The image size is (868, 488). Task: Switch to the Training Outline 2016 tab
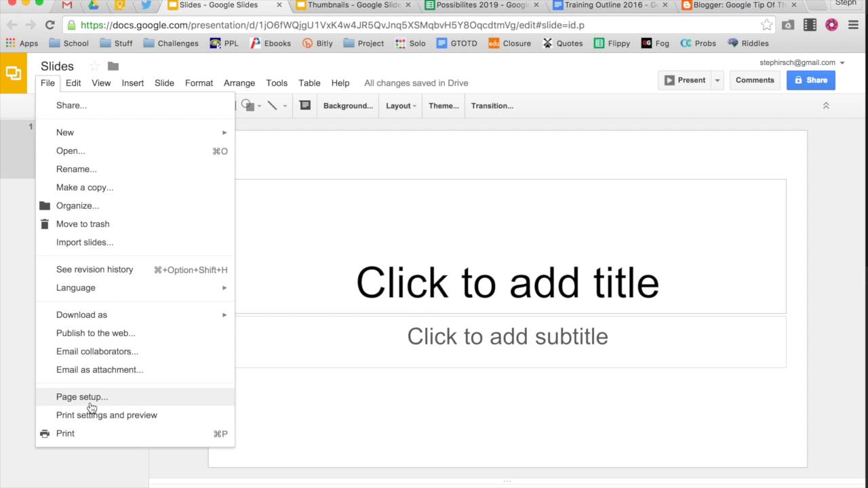[x=611, y=5]
